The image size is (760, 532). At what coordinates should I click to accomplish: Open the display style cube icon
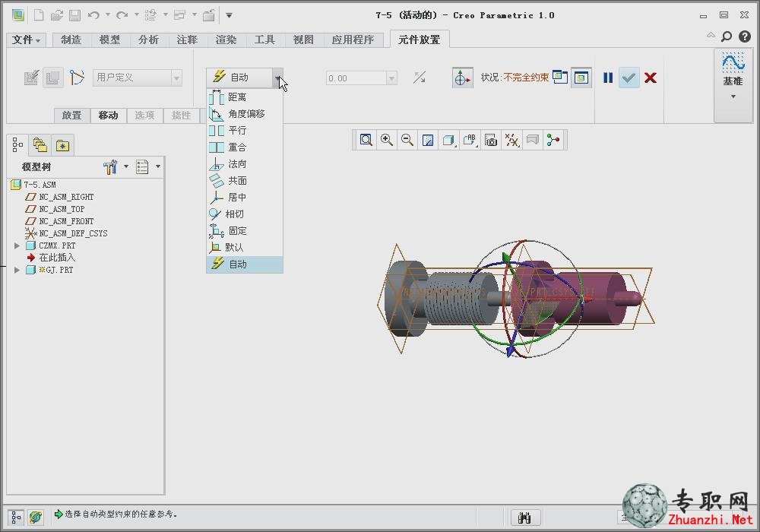pos(449,141)
